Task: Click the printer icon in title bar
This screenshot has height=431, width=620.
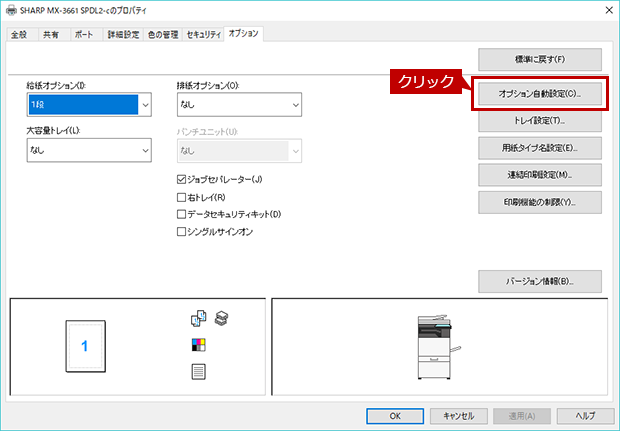Action: [x=11, y=10]
